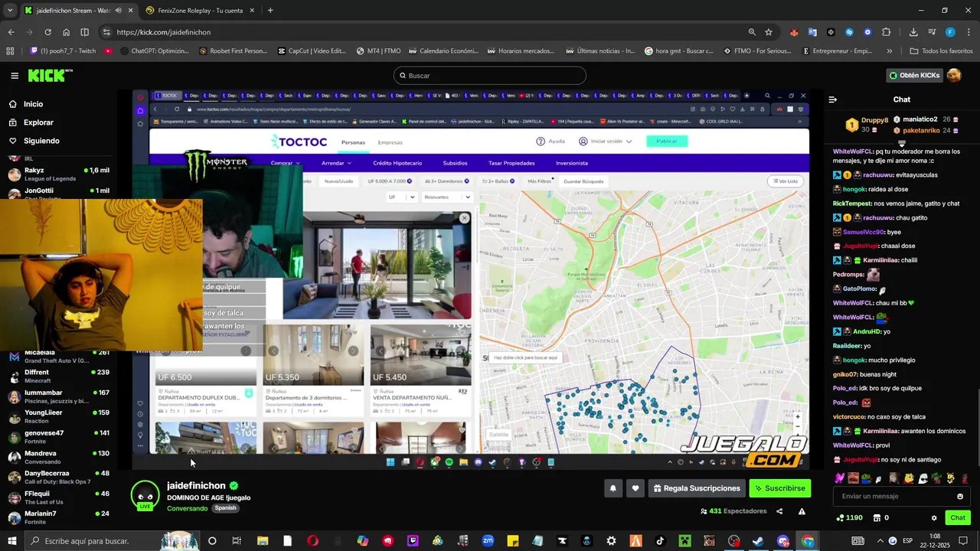Click the 1190 Kicks points balance

tap(851, 518)
